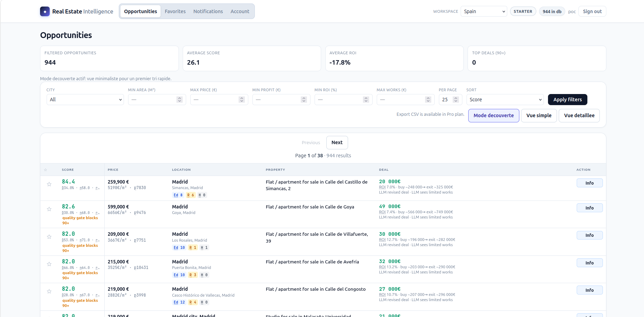Focus the Min ROI input field
The image size is (644, 317).
coord(343,100)
